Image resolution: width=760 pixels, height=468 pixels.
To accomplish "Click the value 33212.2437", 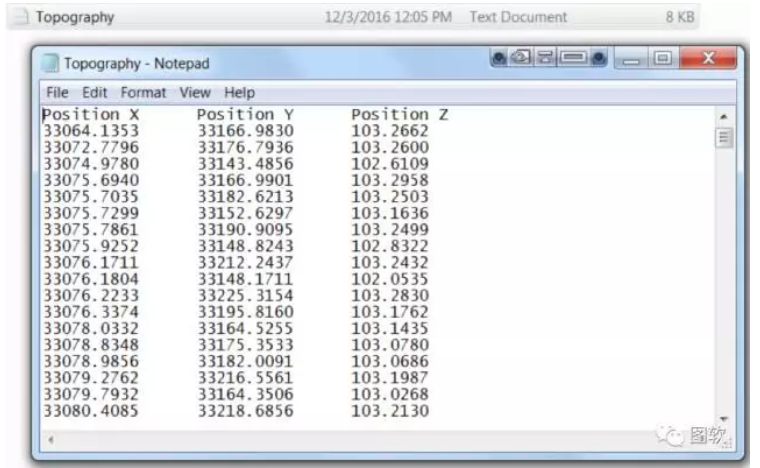I will [x=246, y=263].
